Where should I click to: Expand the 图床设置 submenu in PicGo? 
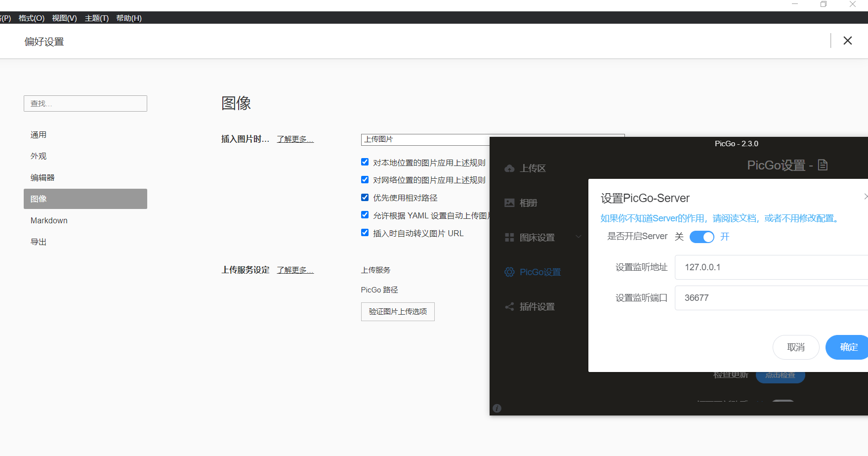pos(543,238)
